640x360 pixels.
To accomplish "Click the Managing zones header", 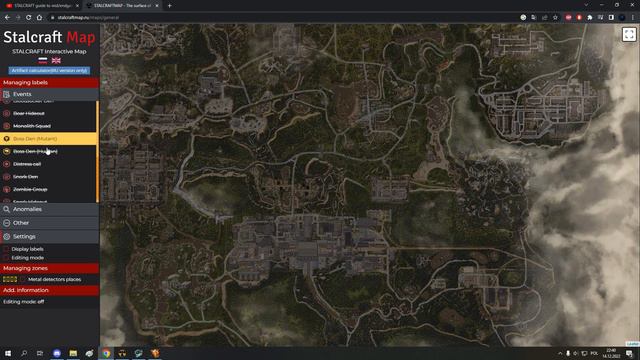I will [49, 268].
